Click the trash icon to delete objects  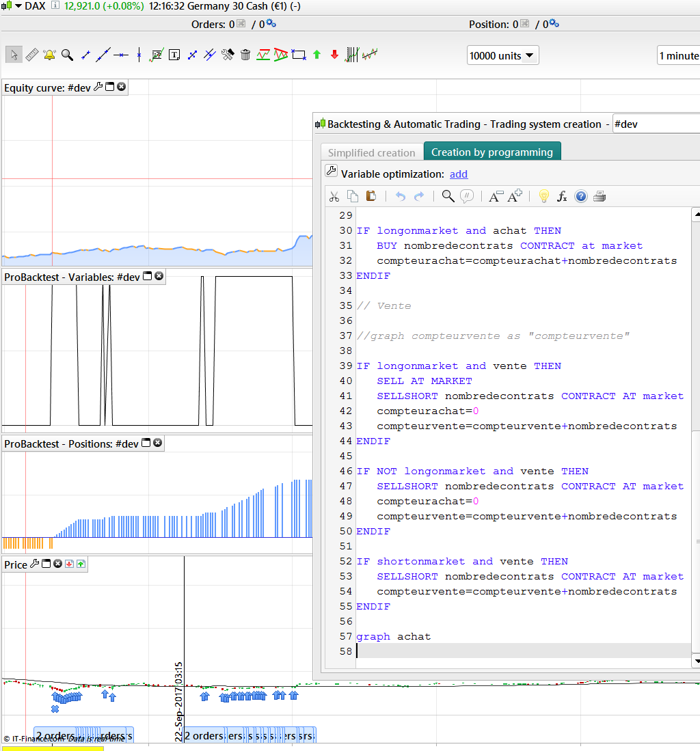click(245, 55)
